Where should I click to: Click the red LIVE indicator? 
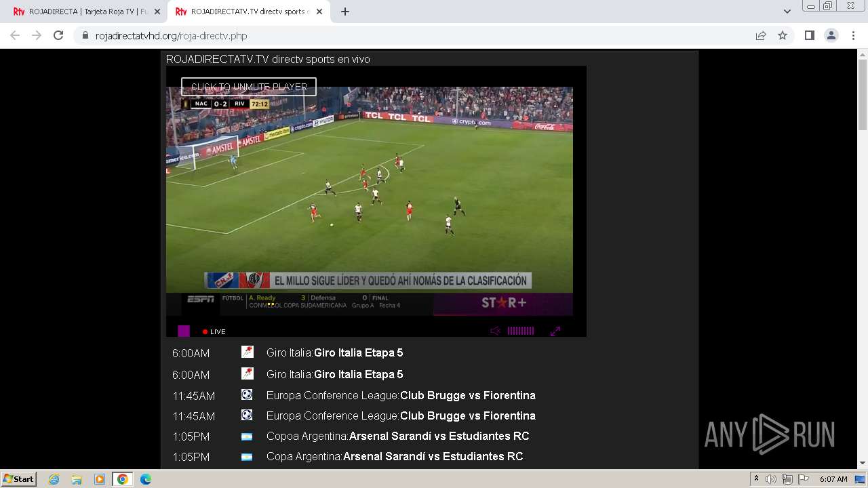point(214,331)
